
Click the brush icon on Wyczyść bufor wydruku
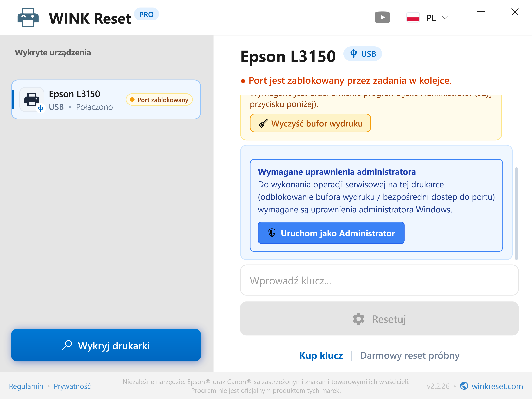coord(263,123)
